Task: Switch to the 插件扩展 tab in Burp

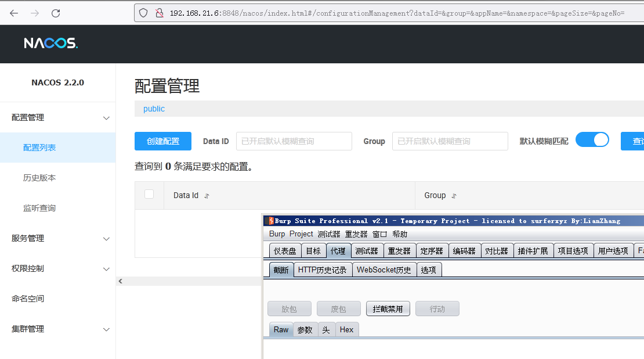Action: click(533, 251)
